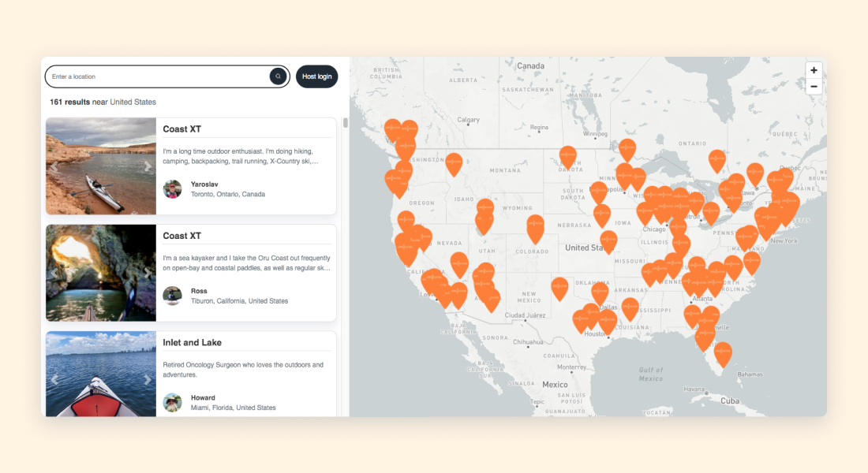This screenshot has width=868, height=473.
Task: Select the orange pin over Florida
Action: [722, 350]
